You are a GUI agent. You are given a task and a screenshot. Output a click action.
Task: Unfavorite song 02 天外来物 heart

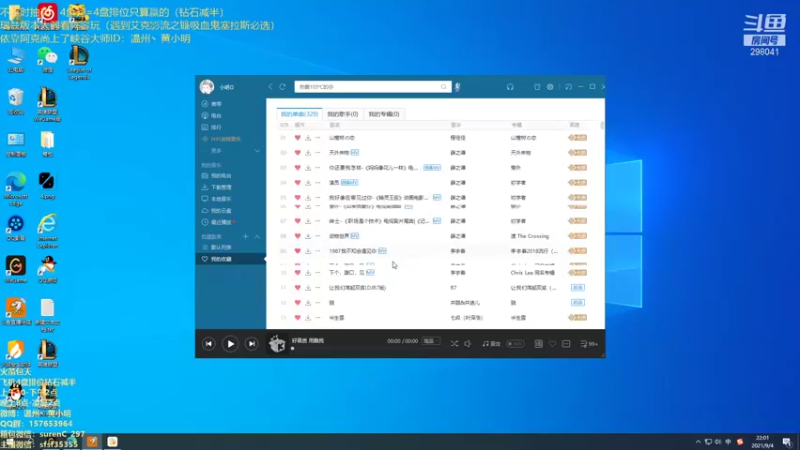(x=297, y=153)
